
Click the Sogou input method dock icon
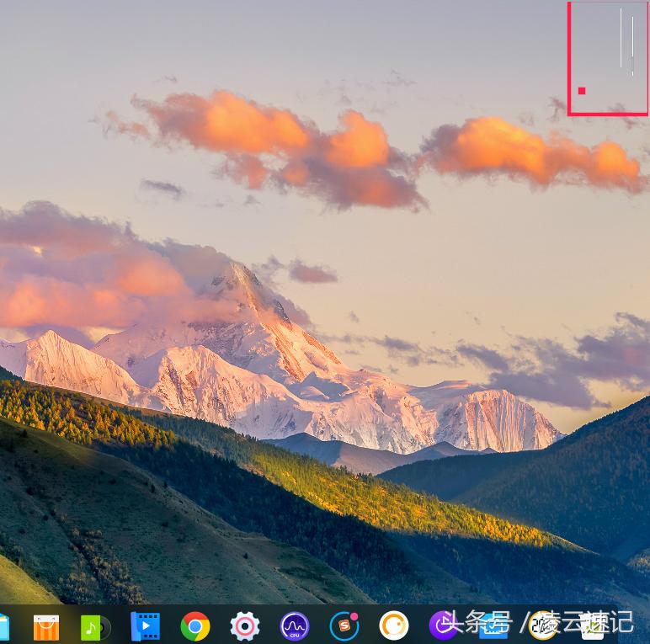[x=344, y=626]
